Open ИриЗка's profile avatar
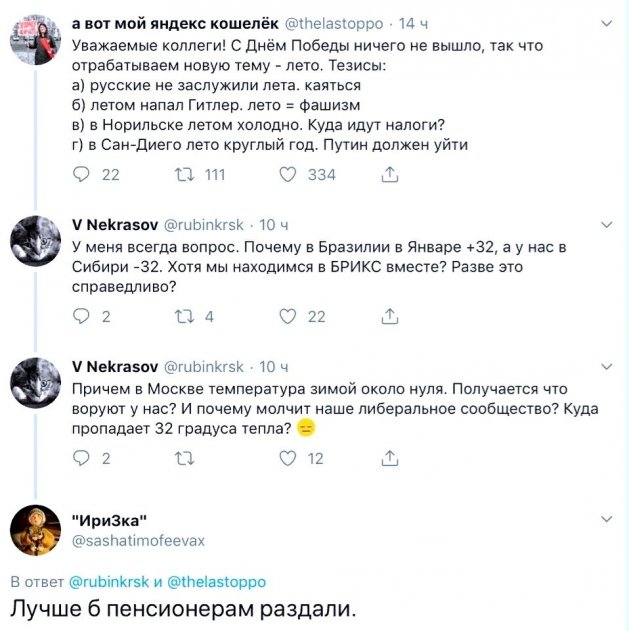Image resolution: width=629 pixels, height=631 pixels. [35, 530]
